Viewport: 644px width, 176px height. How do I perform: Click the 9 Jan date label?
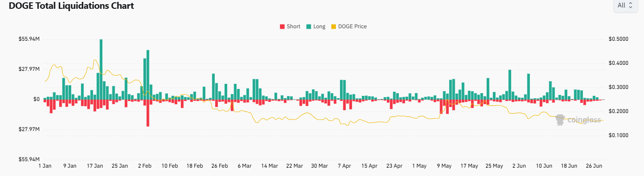[70, 166]
